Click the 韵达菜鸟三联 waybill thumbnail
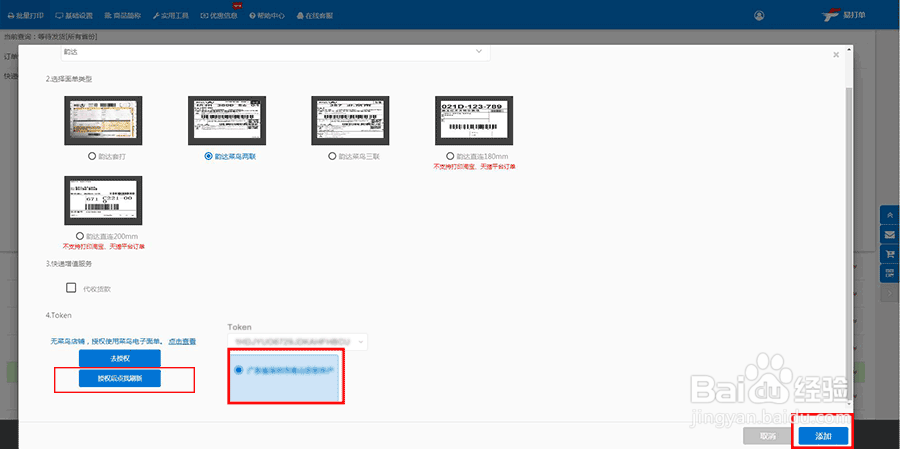 350,121
